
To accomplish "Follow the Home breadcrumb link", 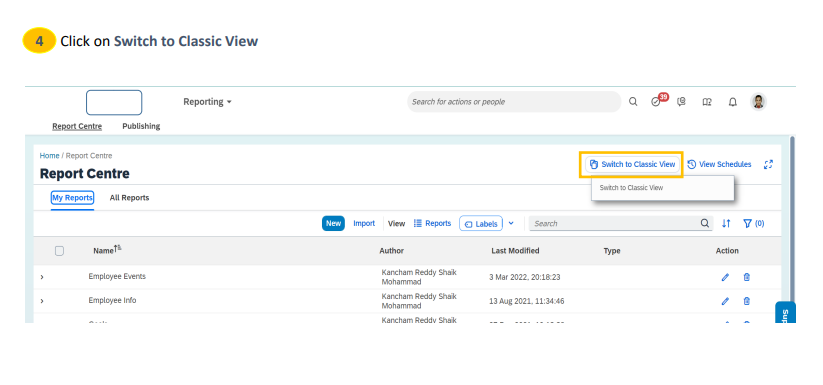I will coord(49,156).
